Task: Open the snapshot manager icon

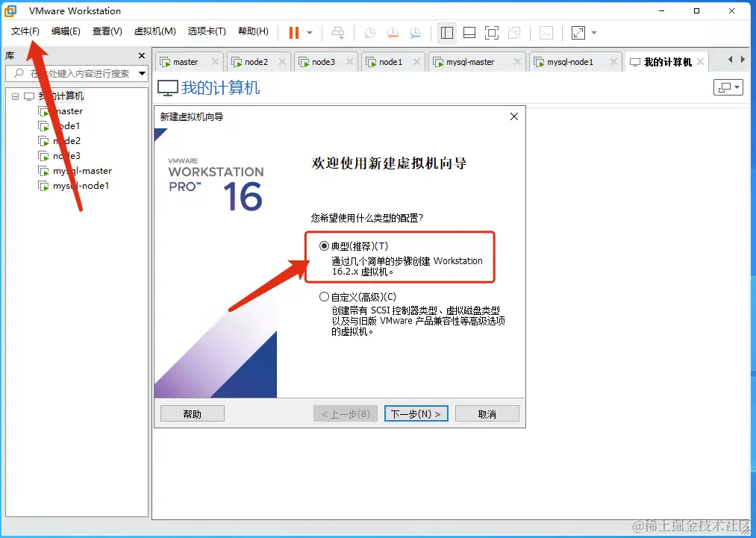Action: 415,33
